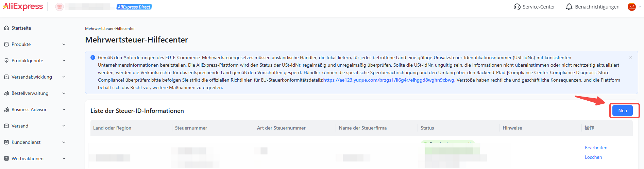The image size is (644, 169).
Task: Open the Service-Center headset icon
Action: [x=517, y=7]
